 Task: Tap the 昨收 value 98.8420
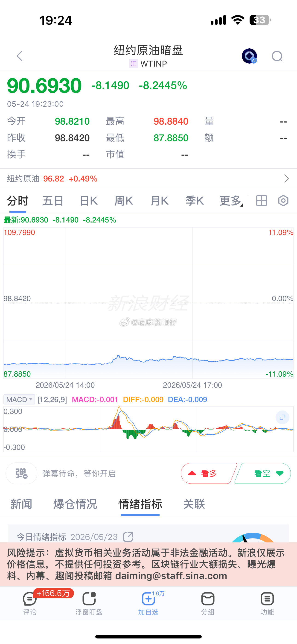tap(72, 138)
